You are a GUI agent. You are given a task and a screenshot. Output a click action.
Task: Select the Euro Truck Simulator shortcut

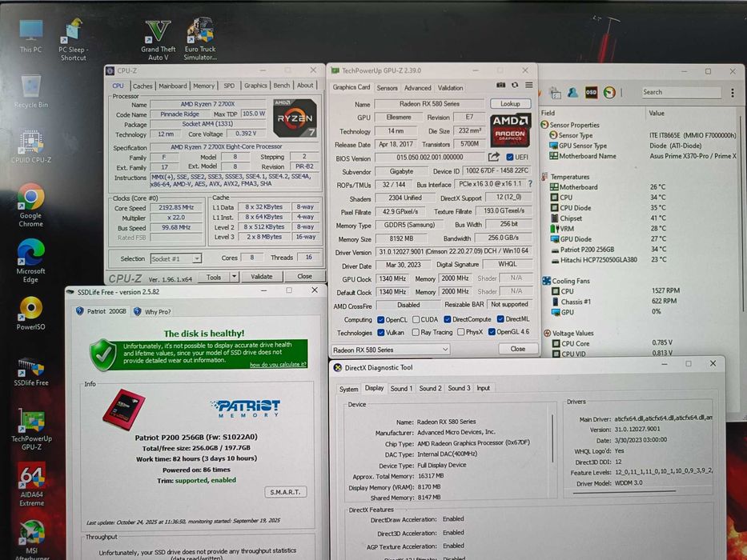click(x=200, y=39)
